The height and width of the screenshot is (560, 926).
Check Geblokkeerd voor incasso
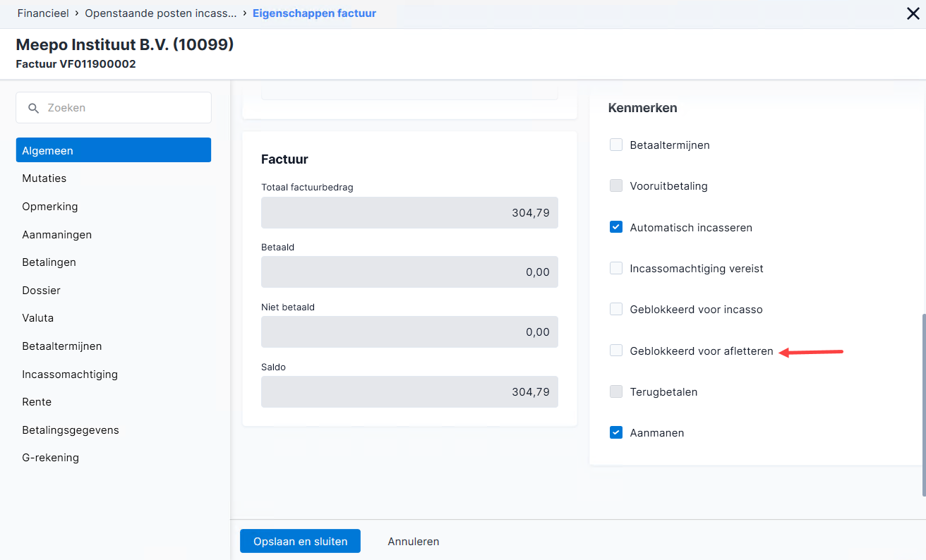pyautogui.click(x=616, y=309)
